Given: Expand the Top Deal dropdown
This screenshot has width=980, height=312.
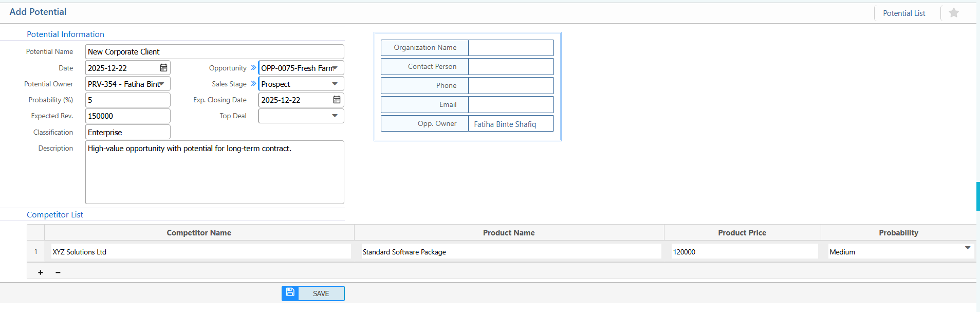Looking at the screenshot, I should tap(335, 116).
